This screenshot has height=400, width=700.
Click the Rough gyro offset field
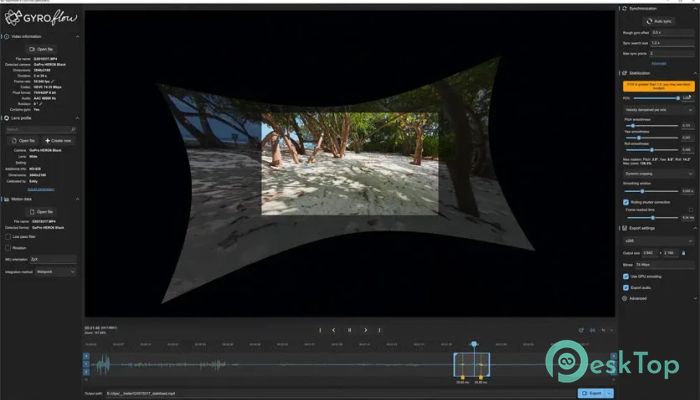click(x=672, y=33)
